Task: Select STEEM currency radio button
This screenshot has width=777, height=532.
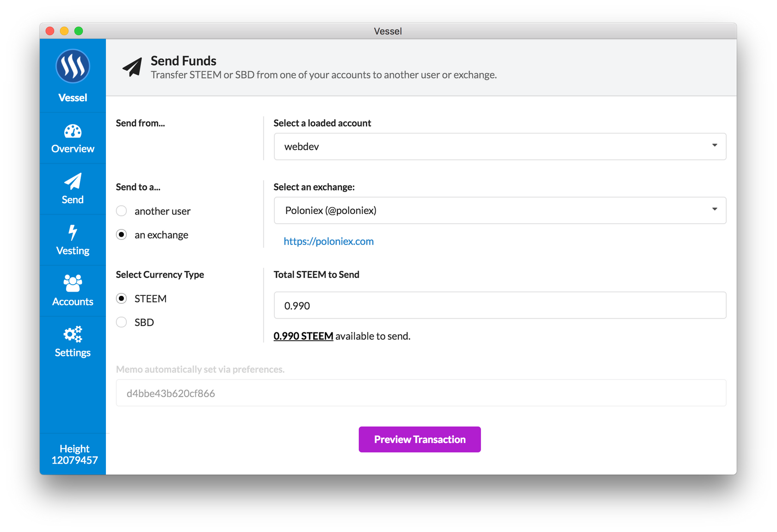Action: 122,299
